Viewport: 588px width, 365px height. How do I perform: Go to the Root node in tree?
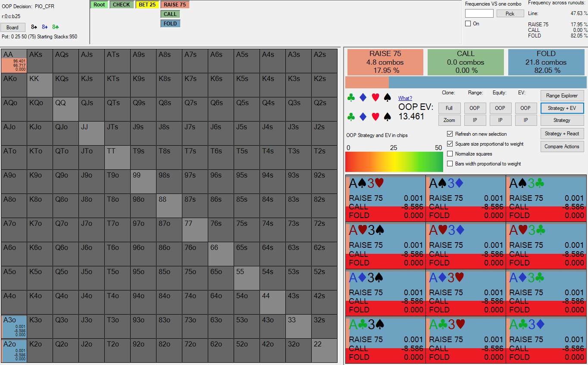pos(99,5)
